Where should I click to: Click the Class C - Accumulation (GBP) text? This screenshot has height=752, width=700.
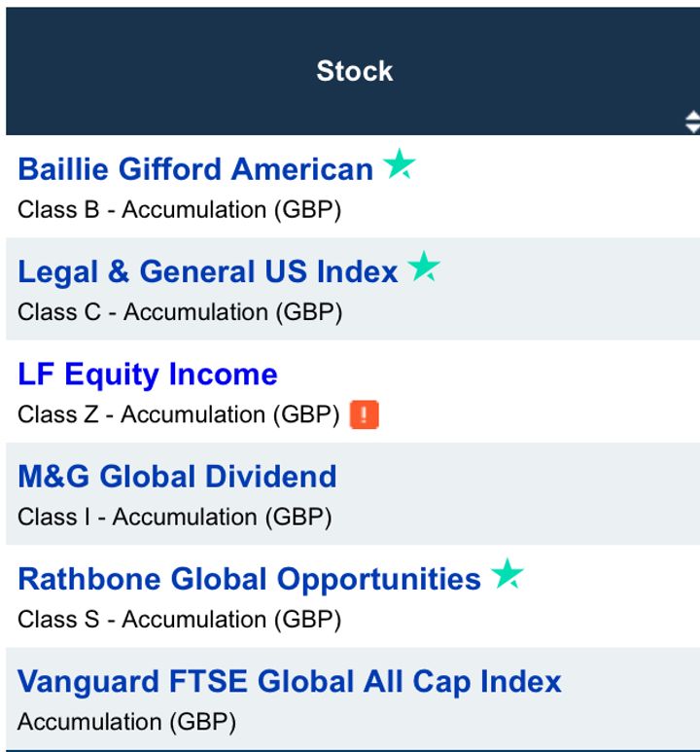pyautogui.click(x=180, y=312)
